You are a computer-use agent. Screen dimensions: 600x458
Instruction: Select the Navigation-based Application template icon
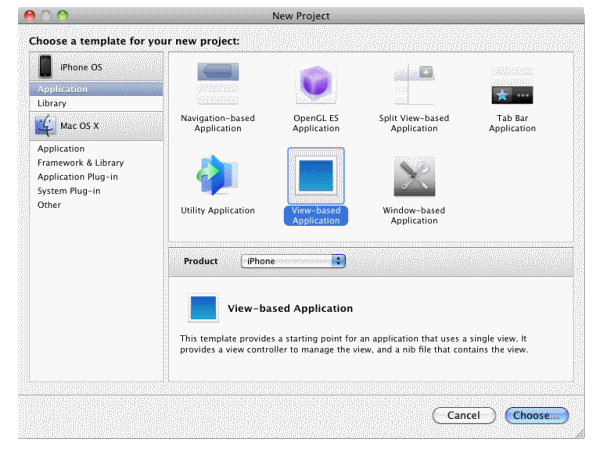click(218, 85)
